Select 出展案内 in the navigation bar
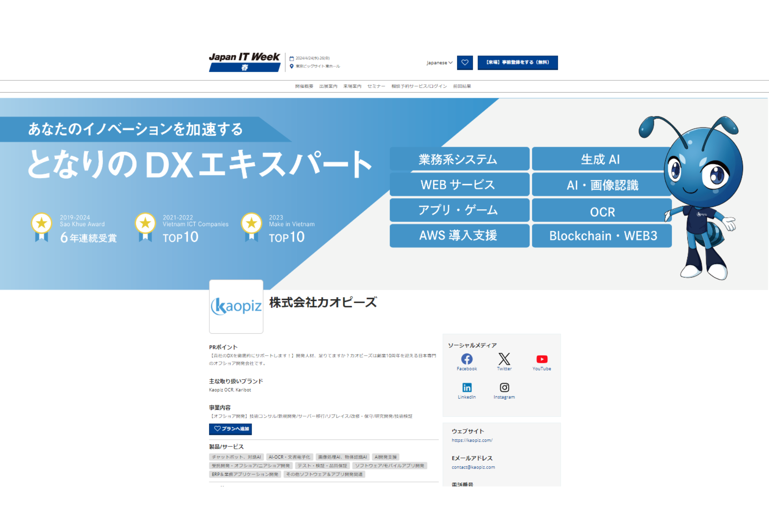 (x=328, y=86)
